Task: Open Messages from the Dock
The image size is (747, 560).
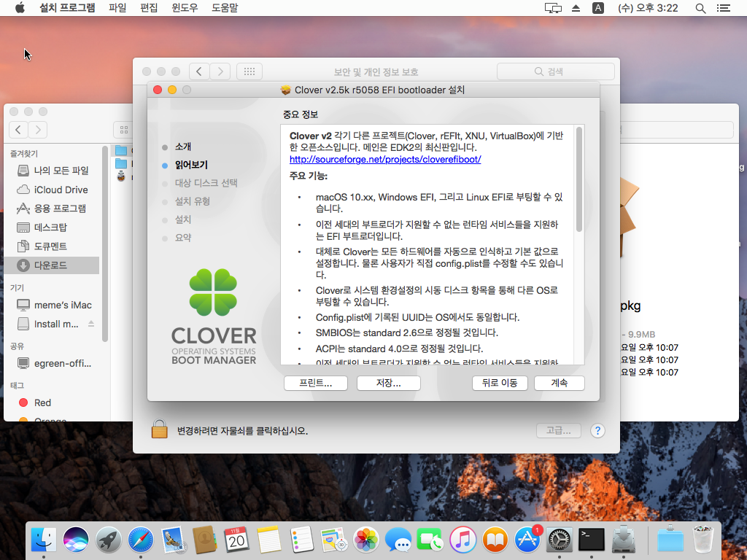Action: coord(398,540)
